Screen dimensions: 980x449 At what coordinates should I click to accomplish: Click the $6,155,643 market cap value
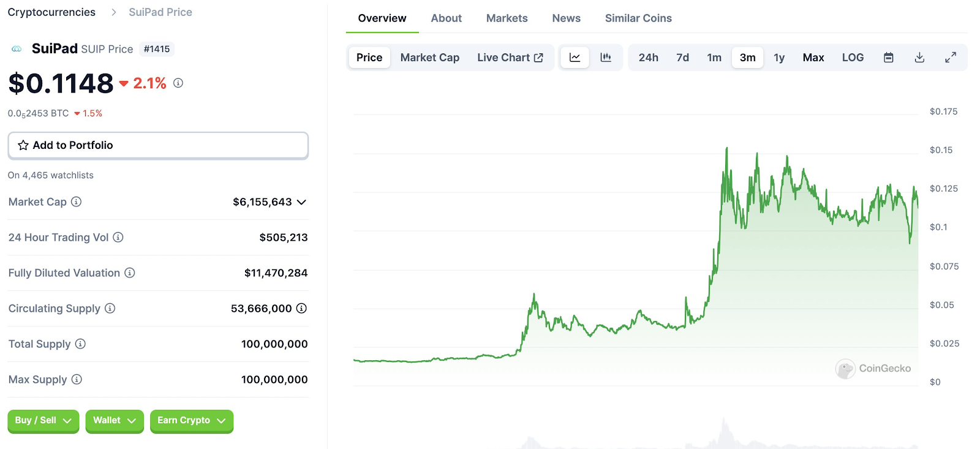[x=262, y=202]
